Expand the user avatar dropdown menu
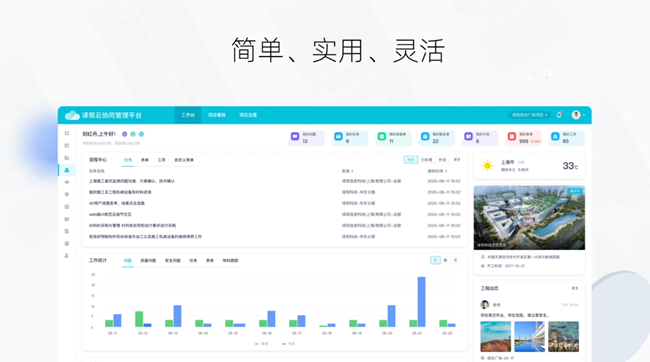 579,115
